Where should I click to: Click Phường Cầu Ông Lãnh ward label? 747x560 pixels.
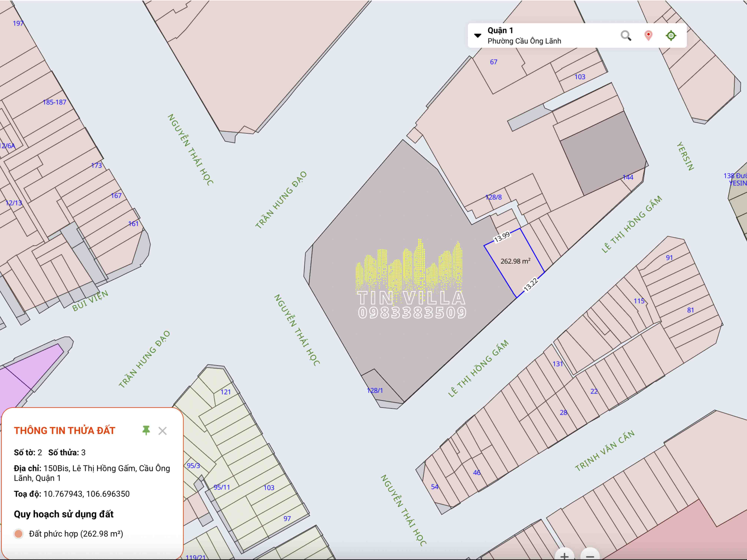point(524,41)
